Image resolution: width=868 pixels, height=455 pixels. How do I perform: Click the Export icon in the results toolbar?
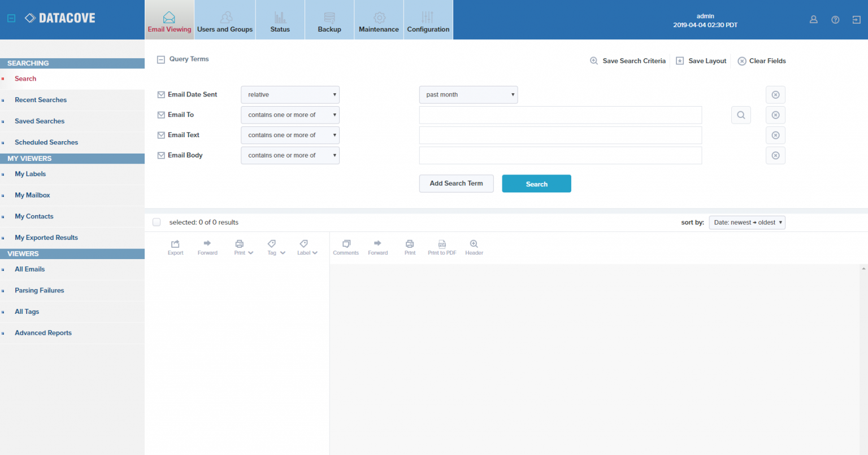coord(175,247)
